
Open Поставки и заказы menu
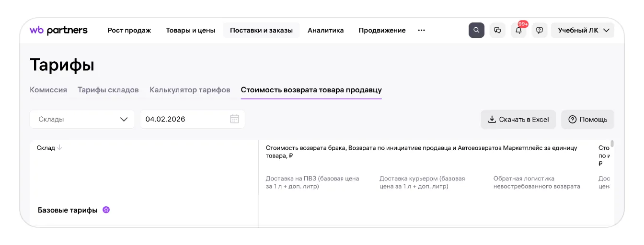261,30
